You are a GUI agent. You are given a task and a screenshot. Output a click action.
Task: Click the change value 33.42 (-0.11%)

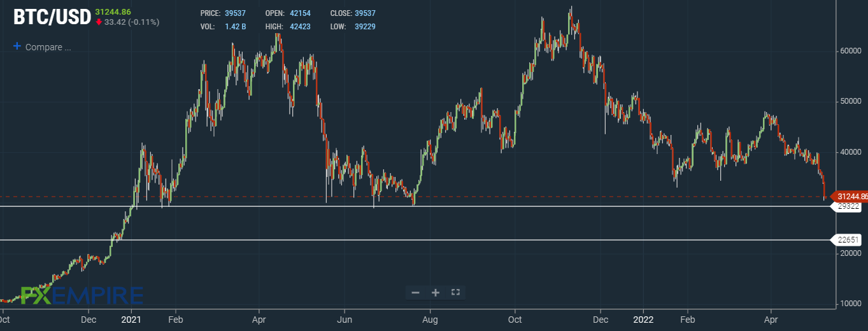click(132, 22)
